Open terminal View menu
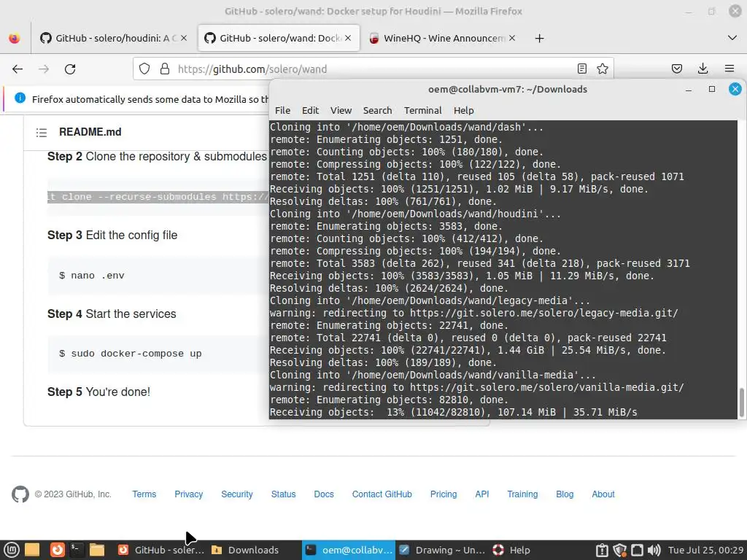 (x=341, y=111)
